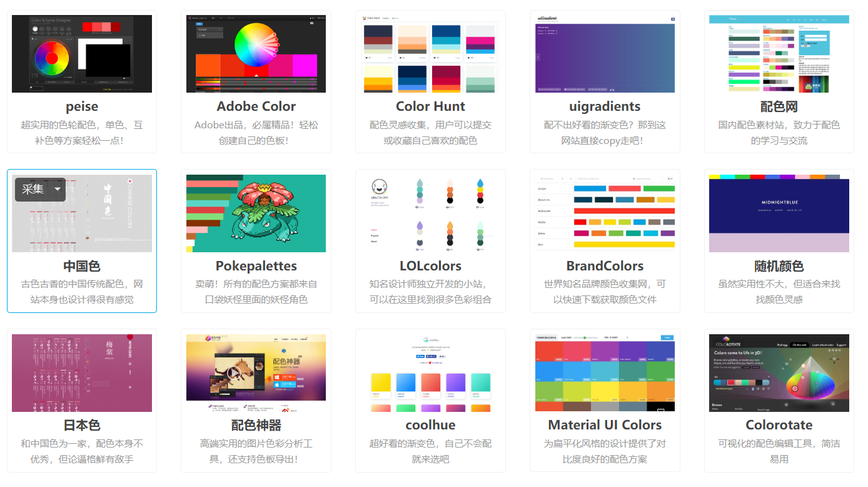Follow the Material UI Colors title link
868x487 pixels.
pos(605,425)
